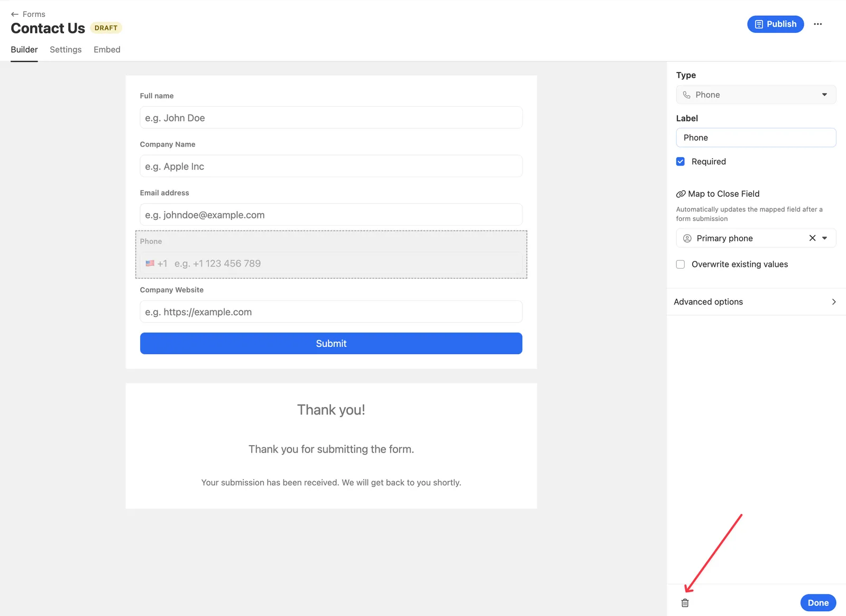This screenshot has width=846, height=616.
Task: Switch to the Embed tab
Action: point(107,50)
